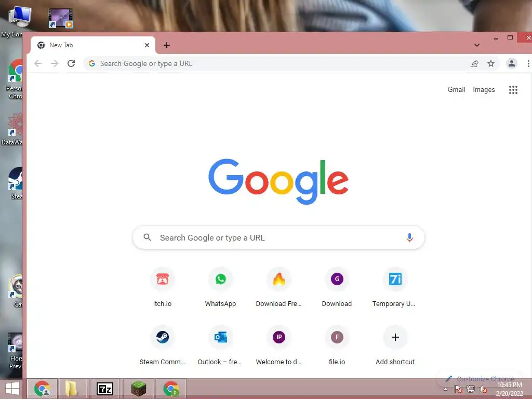Open the Gmail link
Image resolution: width=532 pixels, height=399 pixels.
click(x=456, y=89)
